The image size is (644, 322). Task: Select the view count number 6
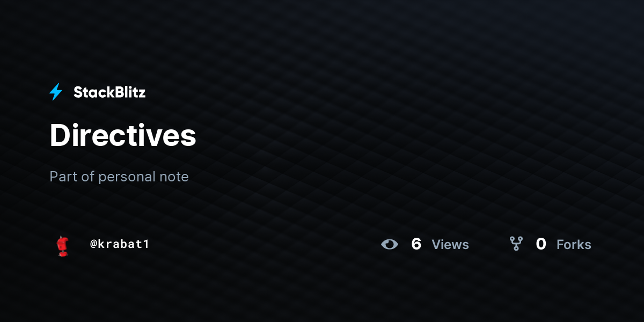pos(416,244)
